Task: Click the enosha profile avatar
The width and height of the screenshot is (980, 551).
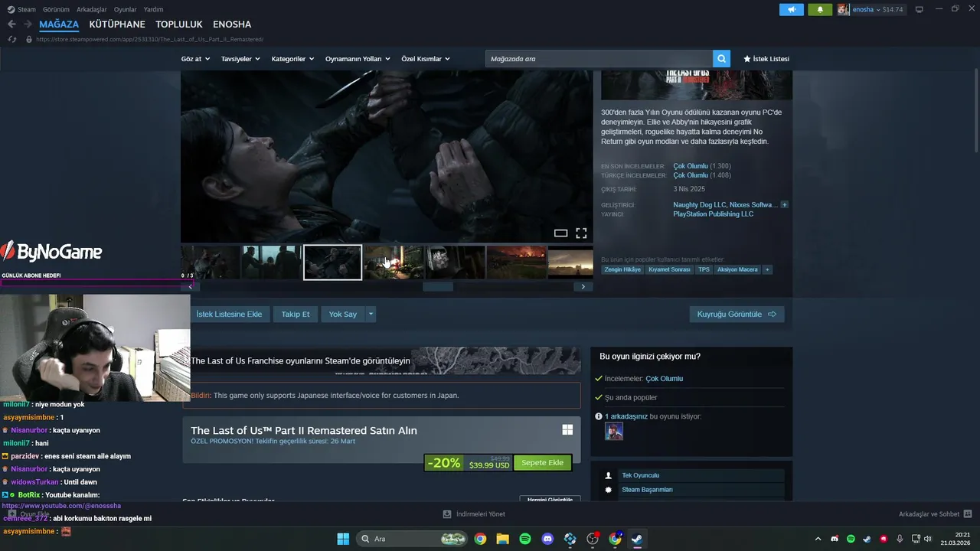Action: click(843, 9)
